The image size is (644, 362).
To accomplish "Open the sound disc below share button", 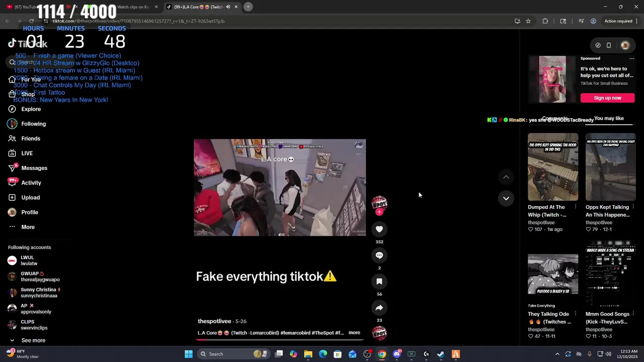I will click(379, 333).
